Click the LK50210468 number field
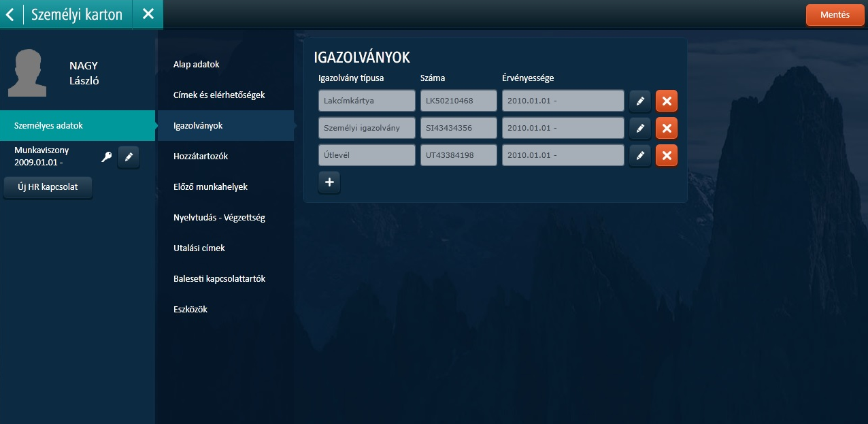Image resolution: width=868 pixels, height=424 pixels. (x=458, y=101)
